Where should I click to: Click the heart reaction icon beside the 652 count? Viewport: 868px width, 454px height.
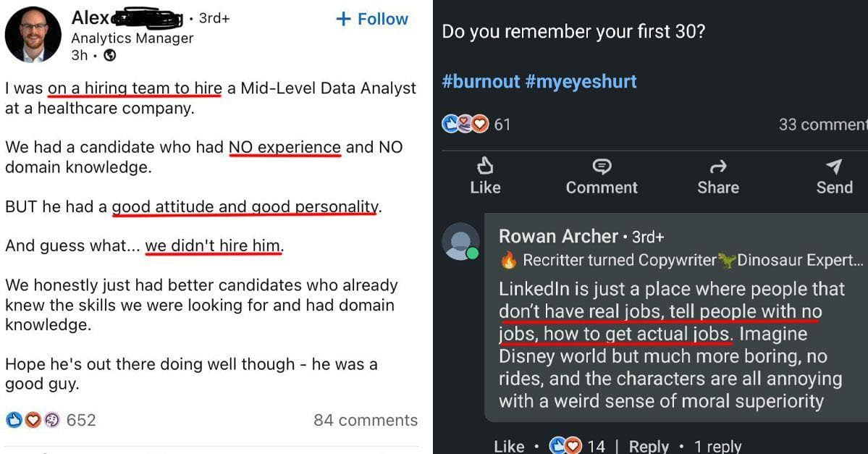32,420
